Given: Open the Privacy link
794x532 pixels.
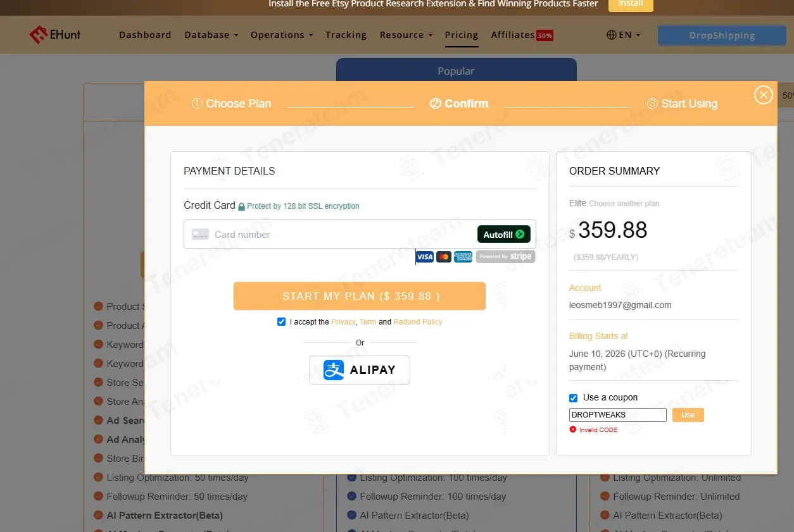Looking at the screenshot, I should 343,322.
